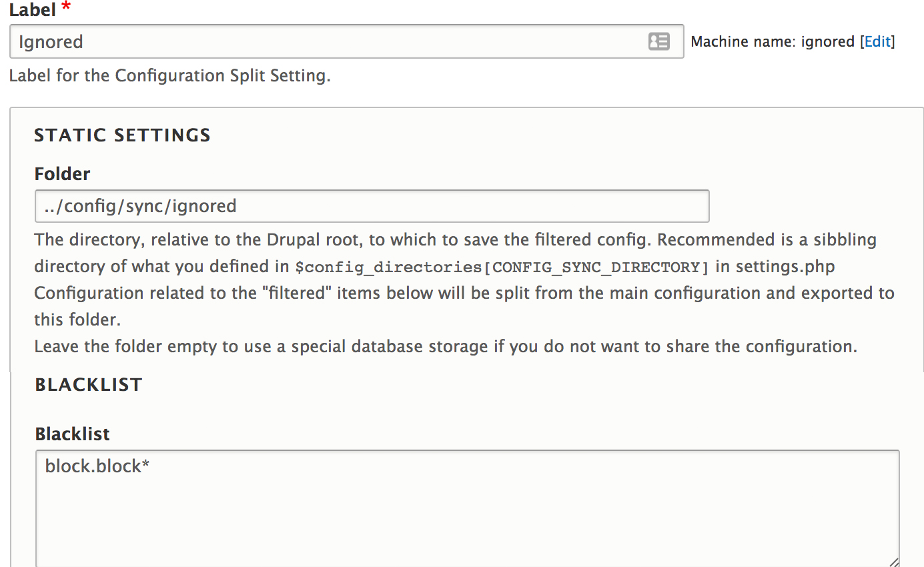The height and width of the screenshot is (567, 924).
Task: Click the STATIC SETTINGS section heading
Action: pos(122,135)
